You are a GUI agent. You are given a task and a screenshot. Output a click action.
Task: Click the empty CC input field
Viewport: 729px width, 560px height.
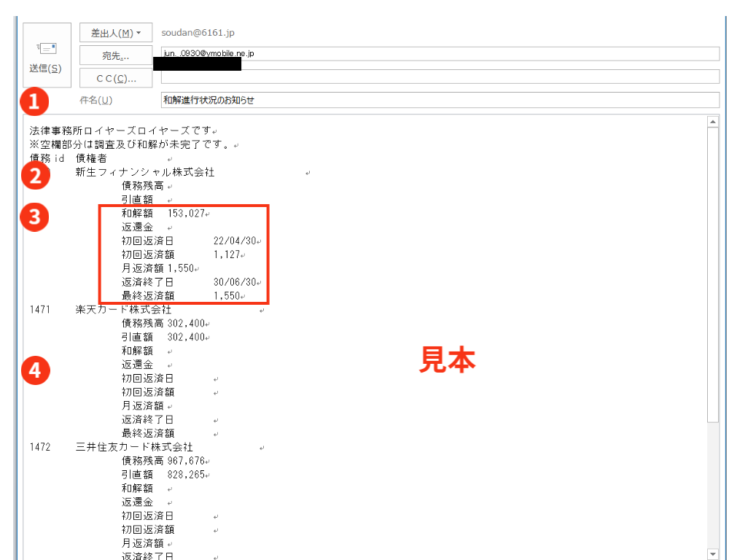(440, 77)
